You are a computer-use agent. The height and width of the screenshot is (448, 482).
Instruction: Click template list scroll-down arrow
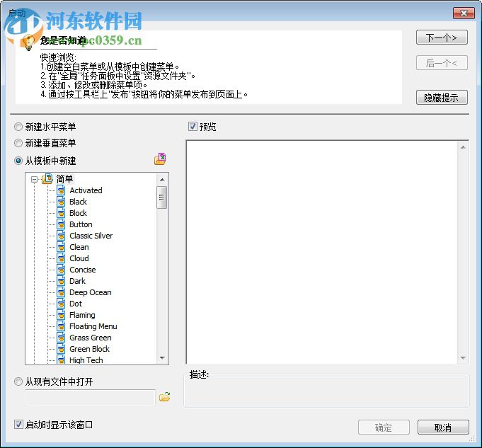[x=162, y=358]
